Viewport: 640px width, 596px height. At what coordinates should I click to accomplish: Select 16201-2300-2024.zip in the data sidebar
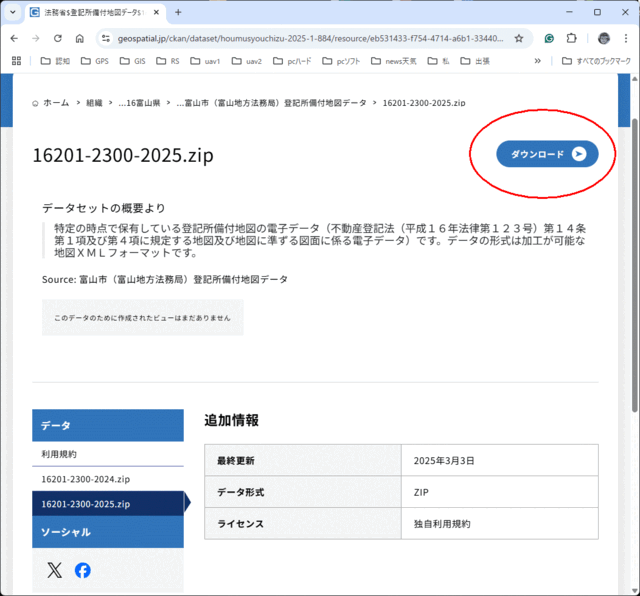[86, 479]
